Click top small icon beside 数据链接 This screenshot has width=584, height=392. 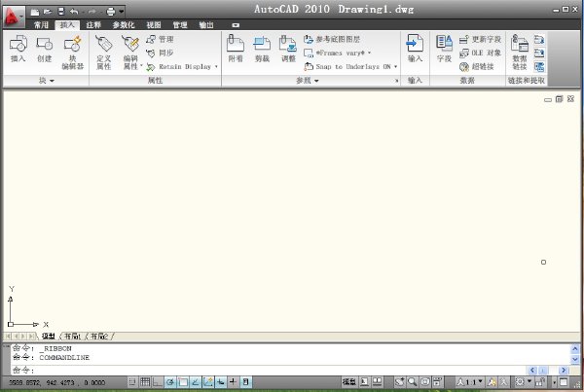pos(539,39)
